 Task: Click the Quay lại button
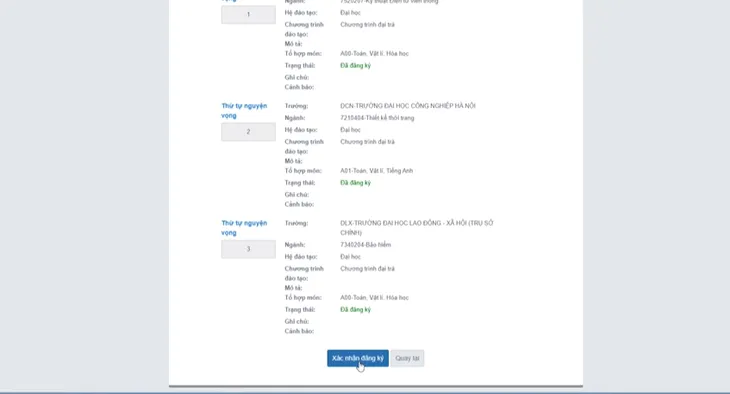click(x=407, y=358)
